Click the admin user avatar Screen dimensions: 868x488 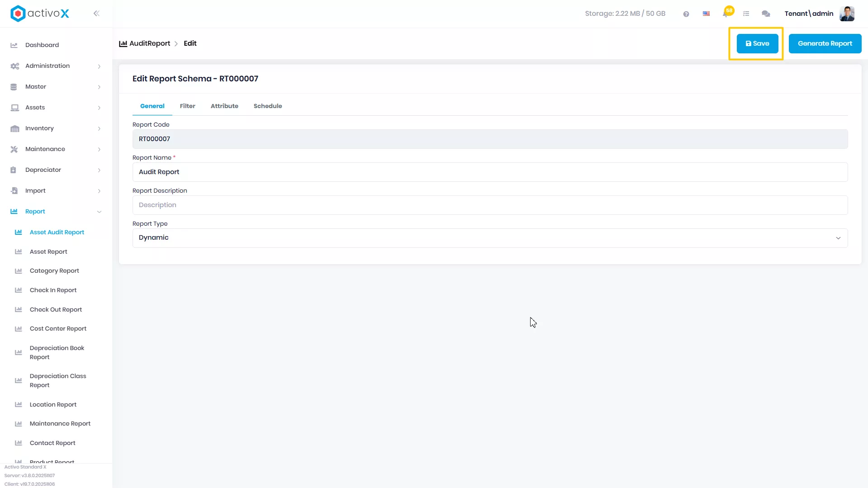tap(847, 14)
